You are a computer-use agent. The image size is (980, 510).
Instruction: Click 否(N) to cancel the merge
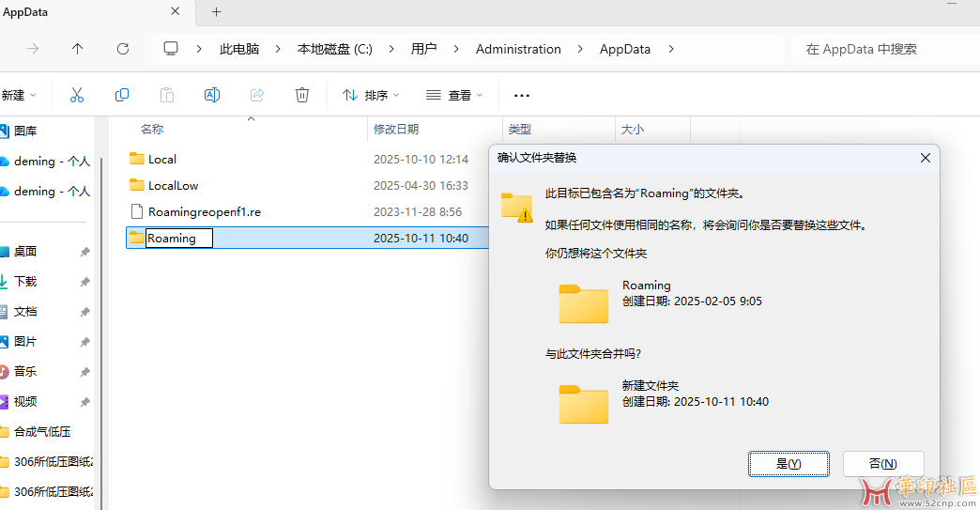point(882,463)
